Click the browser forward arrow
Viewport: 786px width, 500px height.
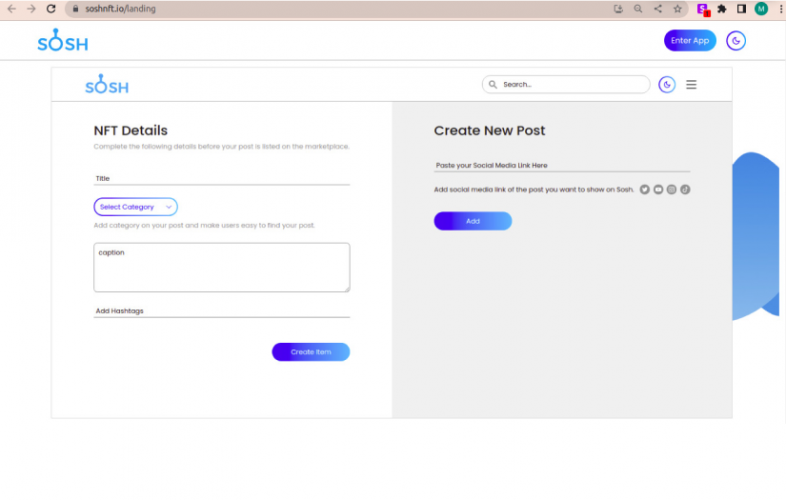click(x=31, y=9)
